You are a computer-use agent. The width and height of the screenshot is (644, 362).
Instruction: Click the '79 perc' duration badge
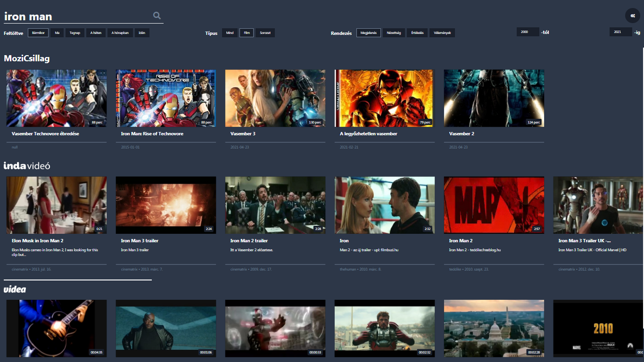425,122
